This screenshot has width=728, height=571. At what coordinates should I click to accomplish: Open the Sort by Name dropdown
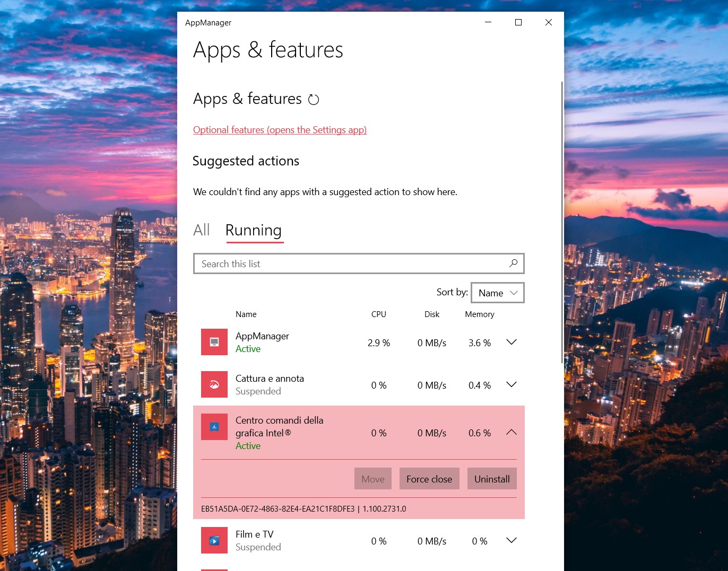point(498,293)
